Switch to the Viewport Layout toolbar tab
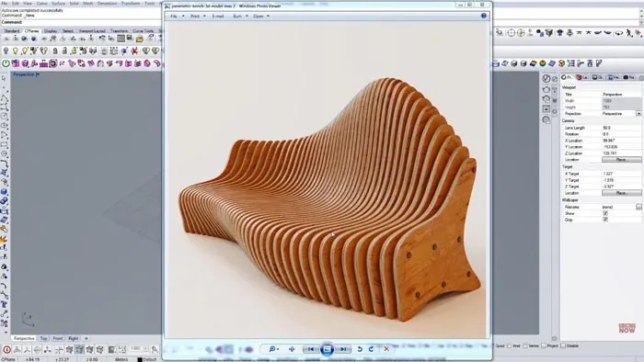Screen dimensions: 644x362 click(92, 30)
